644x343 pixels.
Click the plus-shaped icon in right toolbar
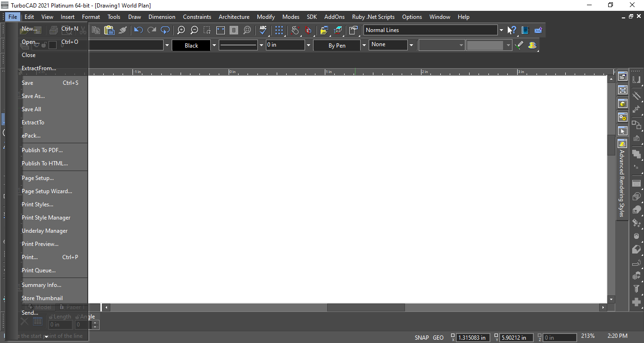click(636, 302)
